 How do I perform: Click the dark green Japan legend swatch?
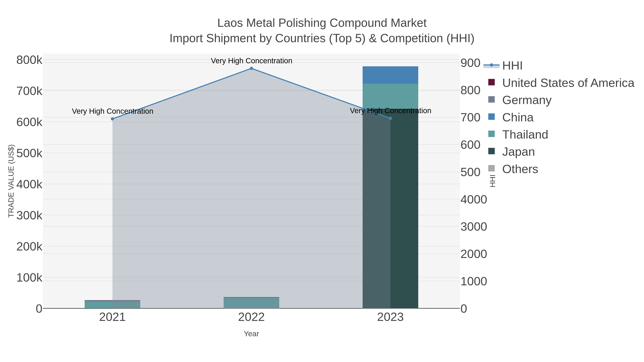(492, 151)
